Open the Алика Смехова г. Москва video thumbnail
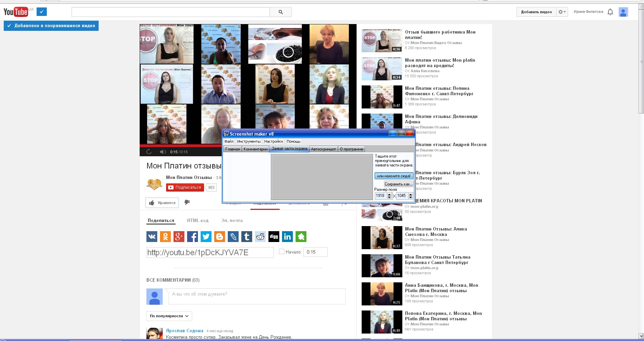This screenshot has width=644, height=341. point(382,238)
